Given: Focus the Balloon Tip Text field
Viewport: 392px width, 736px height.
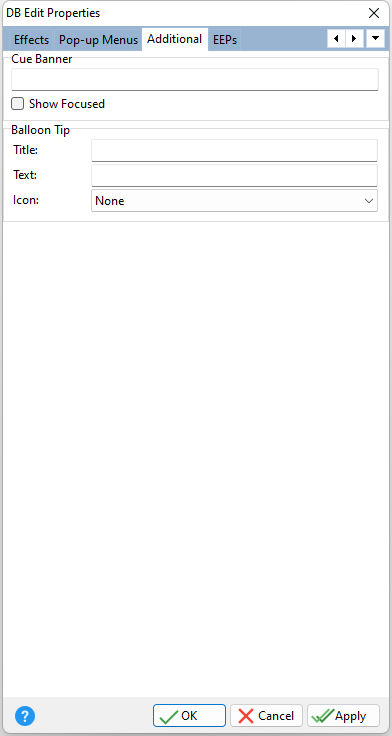Looking at the screenshot, I should pos(234,176).
